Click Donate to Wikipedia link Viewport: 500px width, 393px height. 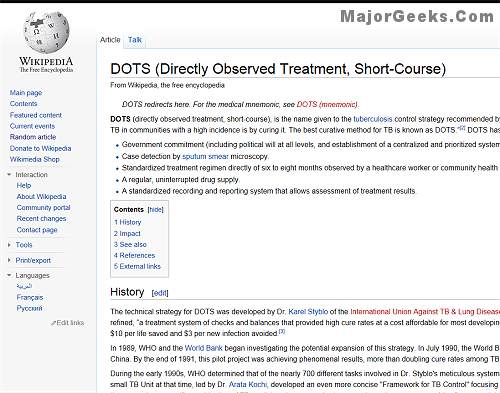(40, 148)
